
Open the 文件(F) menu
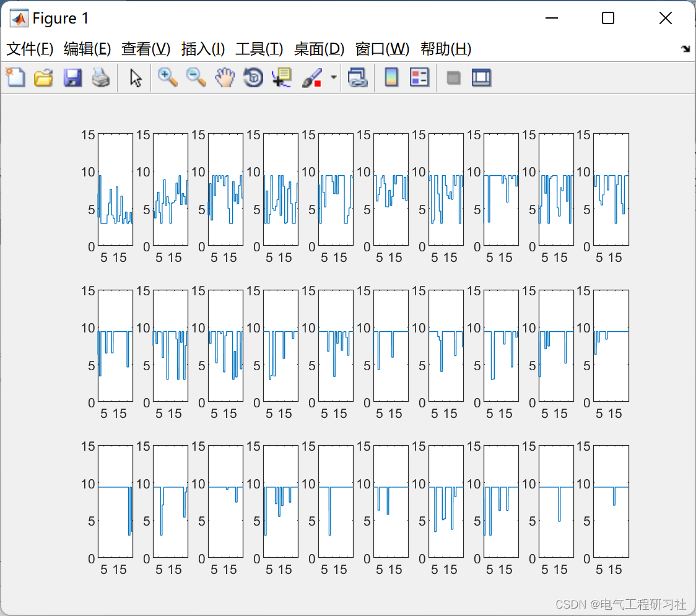click(30, 49)
